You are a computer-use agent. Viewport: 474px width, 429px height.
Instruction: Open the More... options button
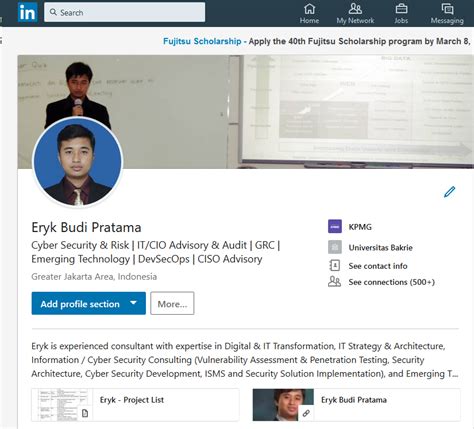click(172, 303)
